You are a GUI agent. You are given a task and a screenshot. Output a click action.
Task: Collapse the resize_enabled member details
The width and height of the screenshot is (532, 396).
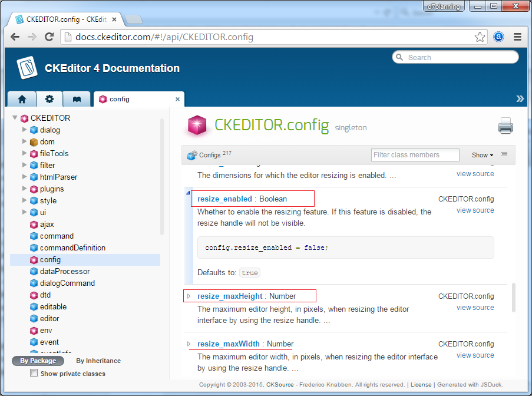(x=188, y=193)
